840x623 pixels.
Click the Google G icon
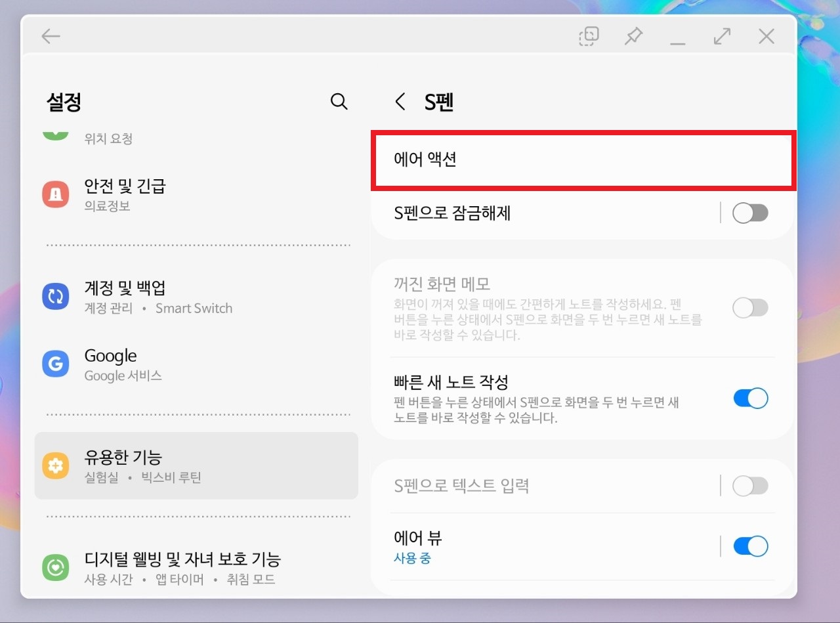55,364
